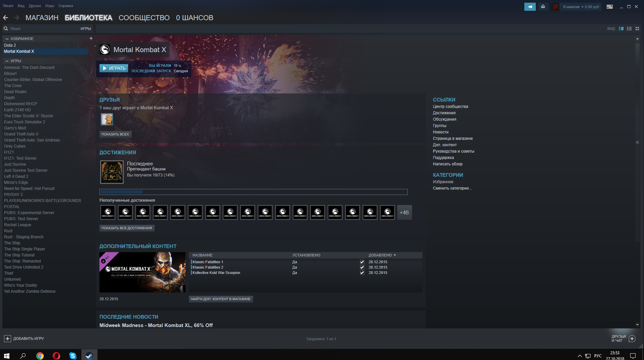This screenshot has width=644, height=360.
Task: Select PLAYERUNKNOWN'S BATTLEGROUNDS in games list
Action: [42, 201]
